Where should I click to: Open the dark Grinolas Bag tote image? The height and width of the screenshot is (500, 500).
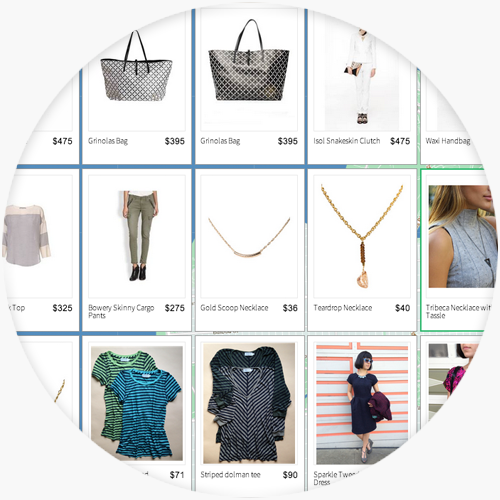coord(249,60)
